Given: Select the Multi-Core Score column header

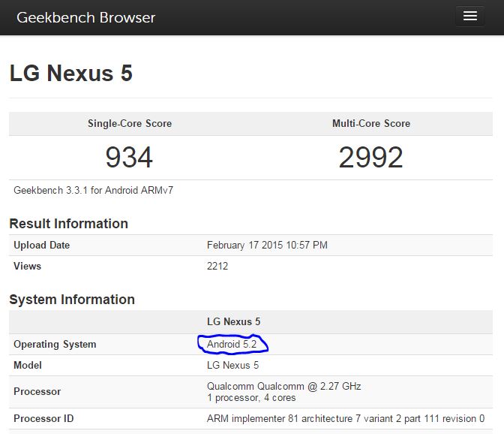Looking at the screenshot, I should [370, 123].
